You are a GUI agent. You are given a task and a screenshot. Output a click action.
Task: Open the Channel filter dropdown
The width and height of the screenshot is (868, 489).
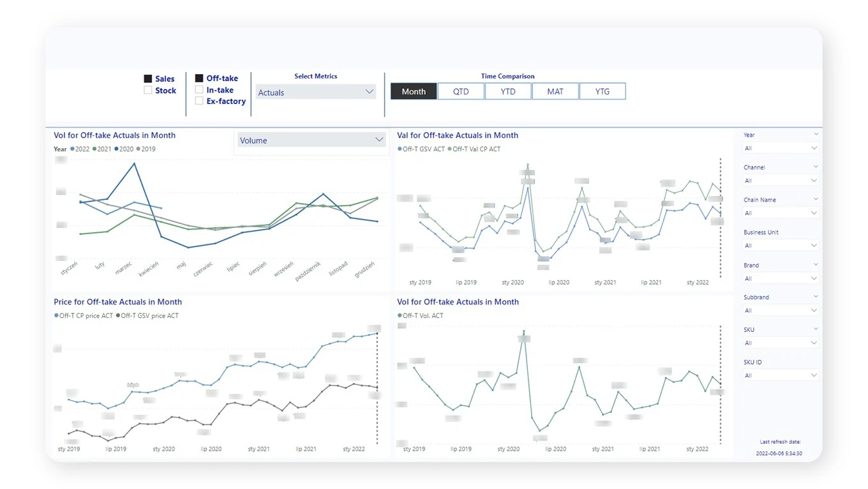click(x=780, y=181)
